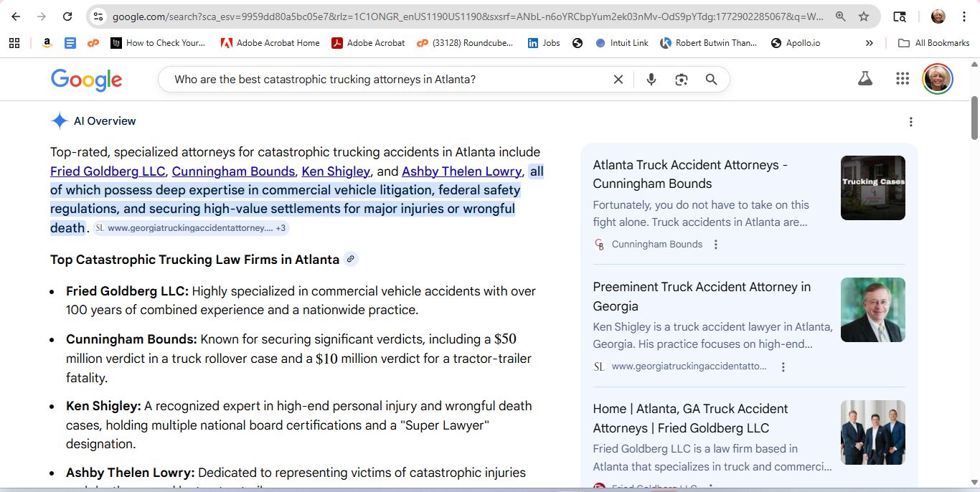The width and height of the screenshot is (980, 492).
Task: Open the Roundcube bookmark
Action: pos(465,43)
